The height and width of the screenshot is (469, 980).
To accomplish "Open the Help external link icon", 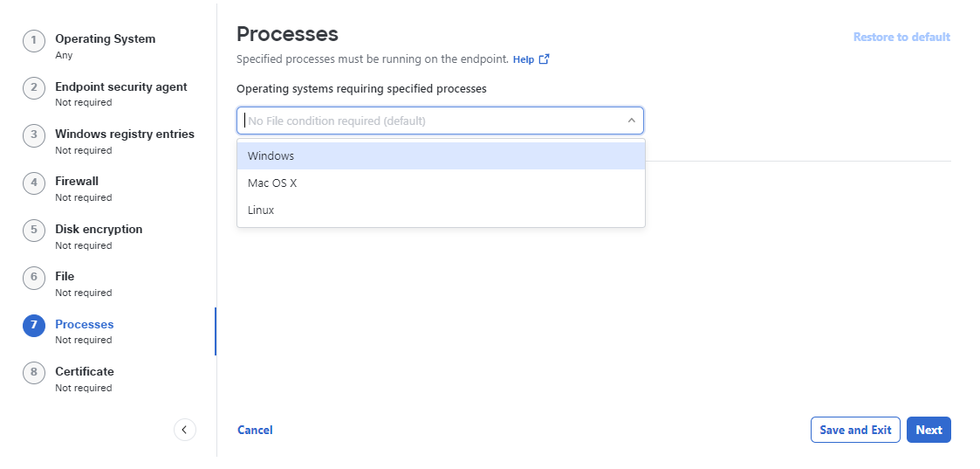I will pyautogui.click(x=544, y=59).
